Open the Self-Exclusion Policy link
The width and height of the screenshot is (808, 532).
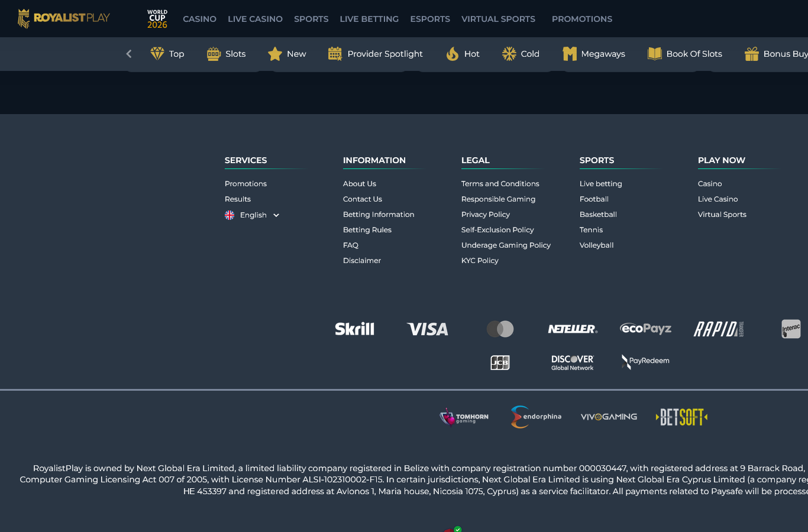tap(497, 230)
